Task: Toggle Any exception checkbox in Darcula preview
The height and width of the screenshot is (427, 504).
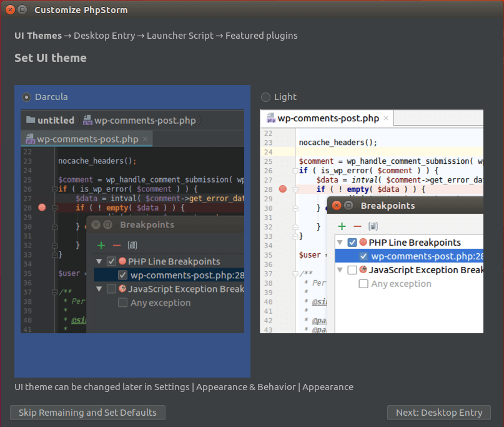Action: click(x=123, y=303)
